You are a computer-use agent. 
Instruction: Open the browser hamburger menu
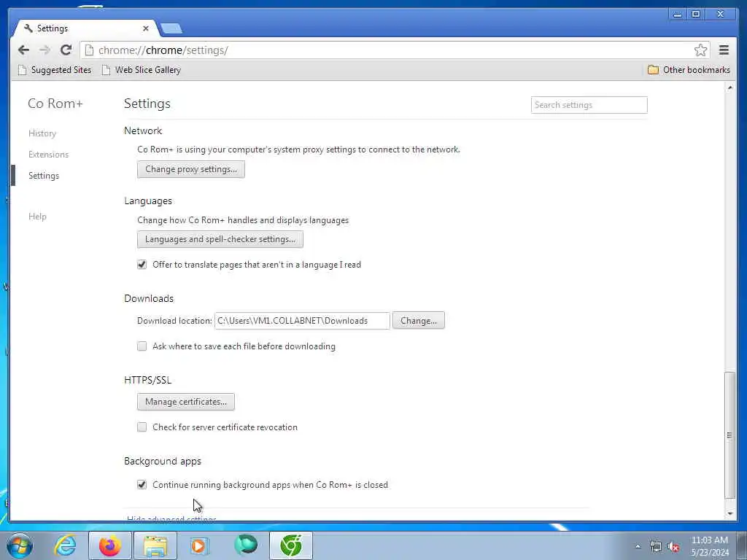(x=724, y=50)
